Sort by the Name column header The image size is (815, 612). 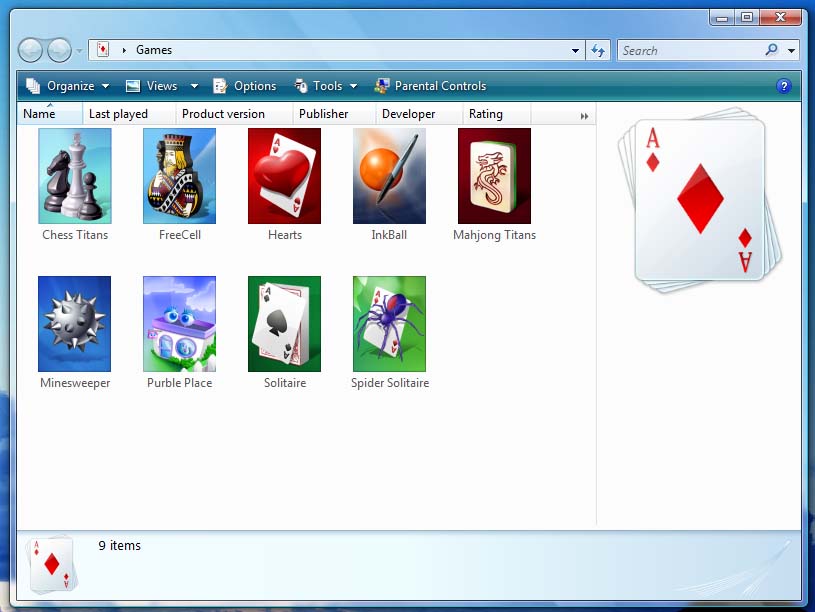pos(50,114)
